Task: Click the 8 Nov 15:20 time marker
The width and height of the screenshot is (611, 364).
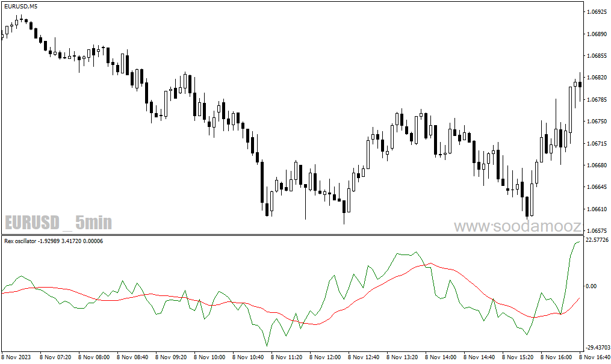Action: [x=518, y=357]
